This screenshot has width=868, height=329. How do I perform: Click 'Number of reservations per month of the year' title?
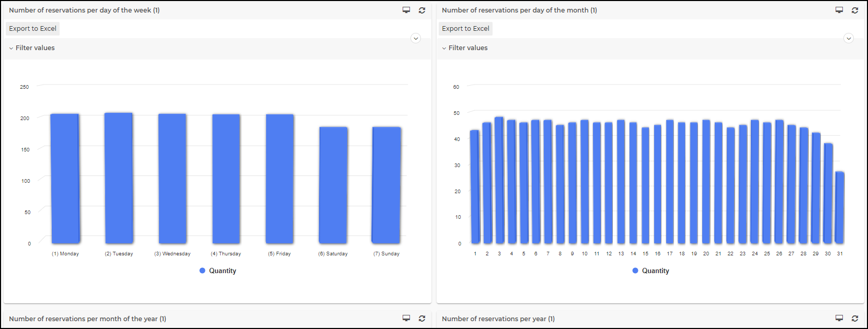pos(87,319)
